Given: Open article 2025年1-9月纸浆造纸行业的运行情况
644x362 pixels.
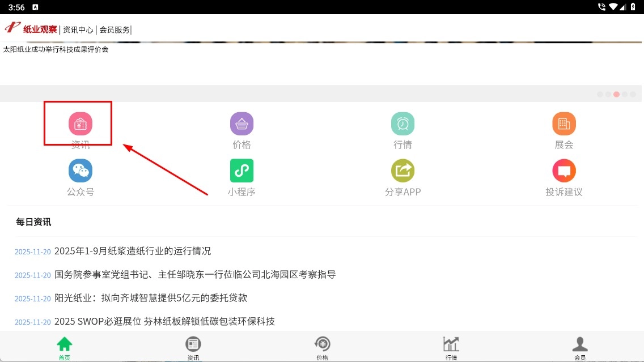Looking at the screenshot, I should (x=133, y=251).
